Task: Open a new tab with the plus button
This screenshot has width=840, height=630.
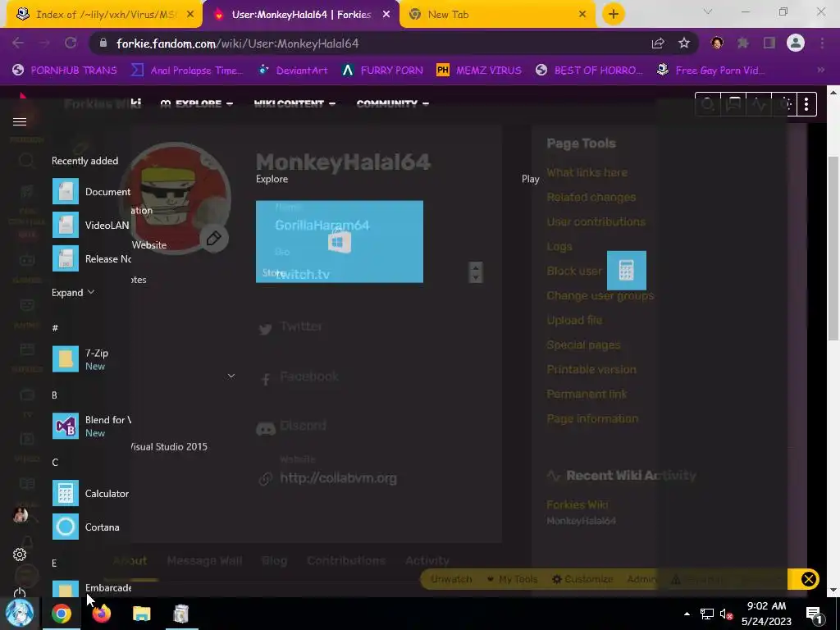Action: pyautogui.click(x=614, y=14)
